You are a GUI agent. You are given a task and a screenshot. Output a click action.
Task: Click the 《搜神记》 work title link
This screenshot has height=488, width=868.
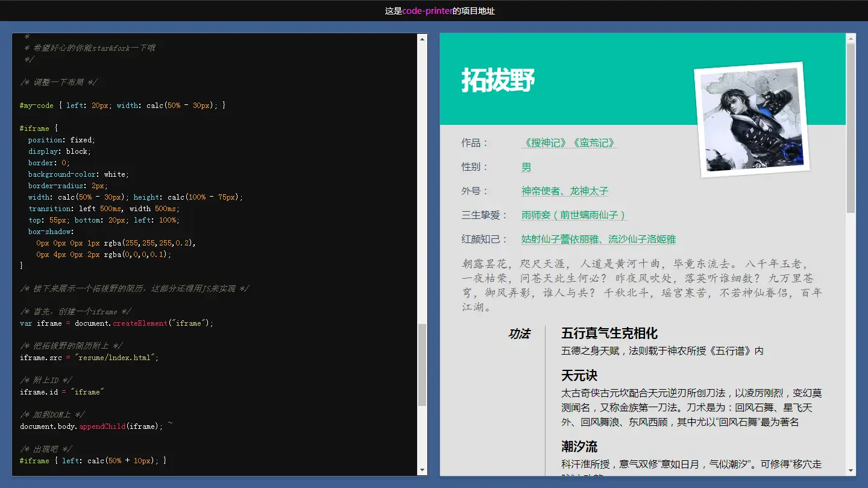(546, 143)
